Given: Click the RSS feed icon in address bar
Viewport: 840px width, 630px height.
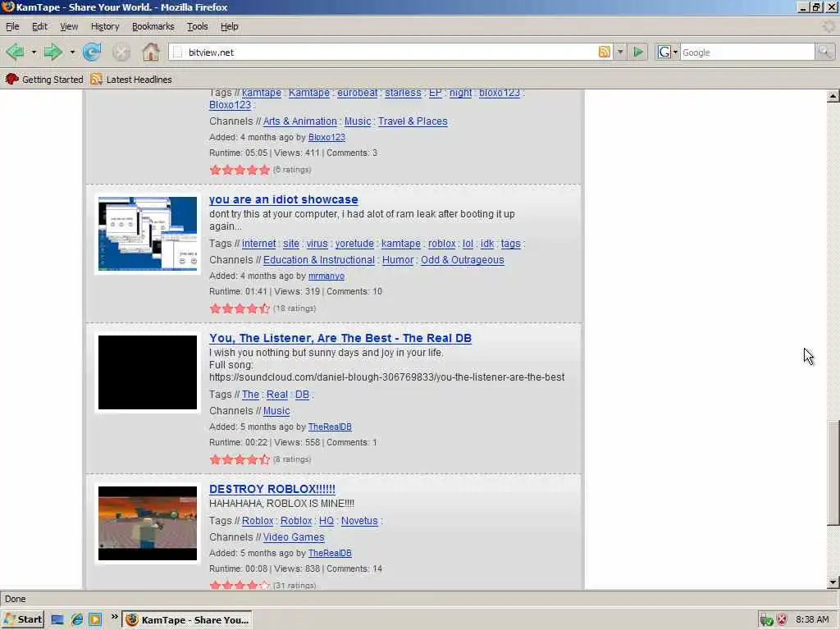Looking at the screenshot, I should click(x=605, y=52).
